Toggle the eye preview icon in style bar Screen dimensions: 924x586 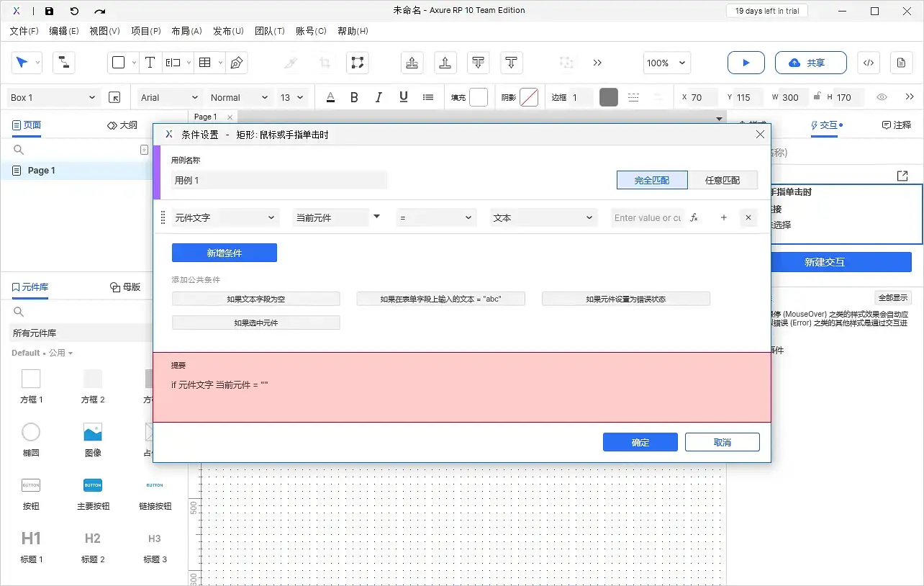tap(882, 96)
